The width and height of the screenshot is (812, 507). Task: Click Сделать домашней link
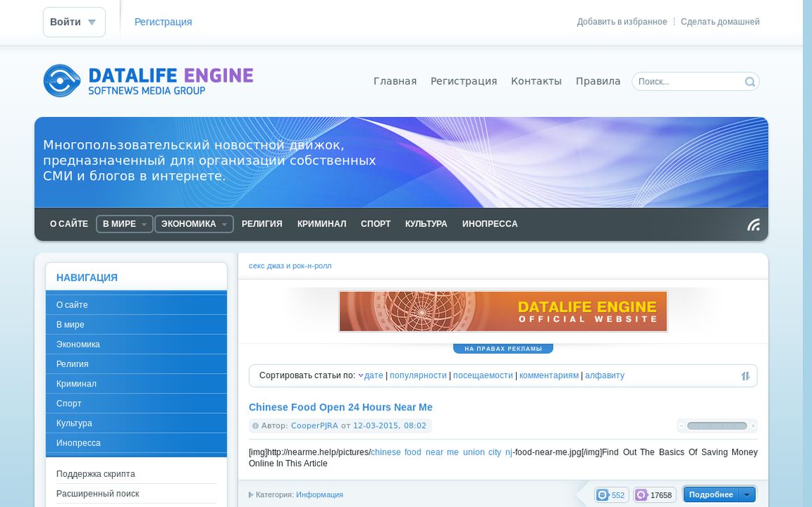click(x=720, y=22)
